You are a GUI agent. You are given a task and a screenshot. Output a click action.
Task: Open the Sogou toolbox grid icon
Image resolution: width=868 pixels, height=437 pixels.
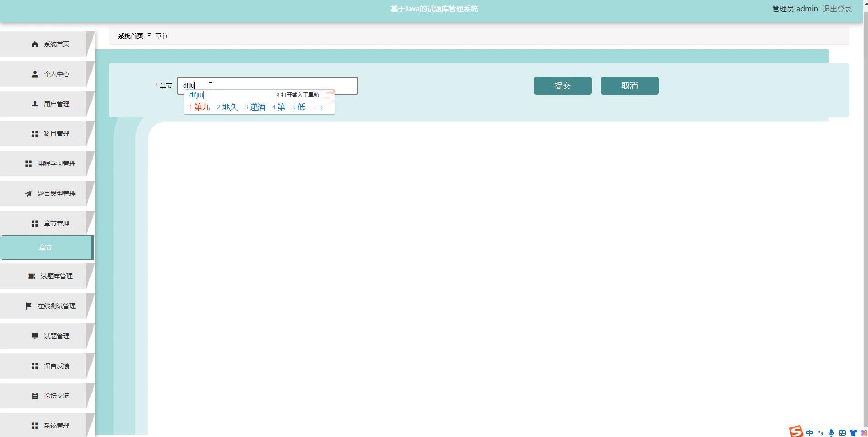pos(863,433)
